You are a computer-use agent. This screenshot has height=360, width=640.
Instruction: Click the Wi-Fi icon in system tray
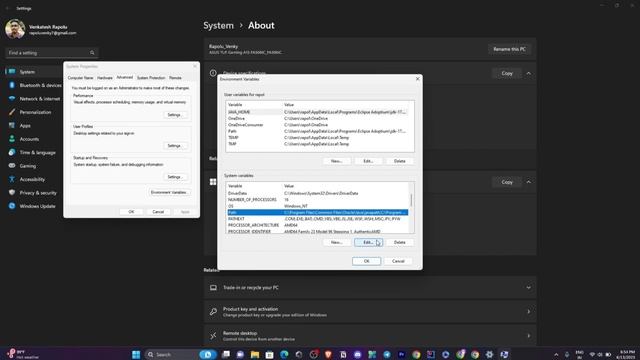coord(592,354)
